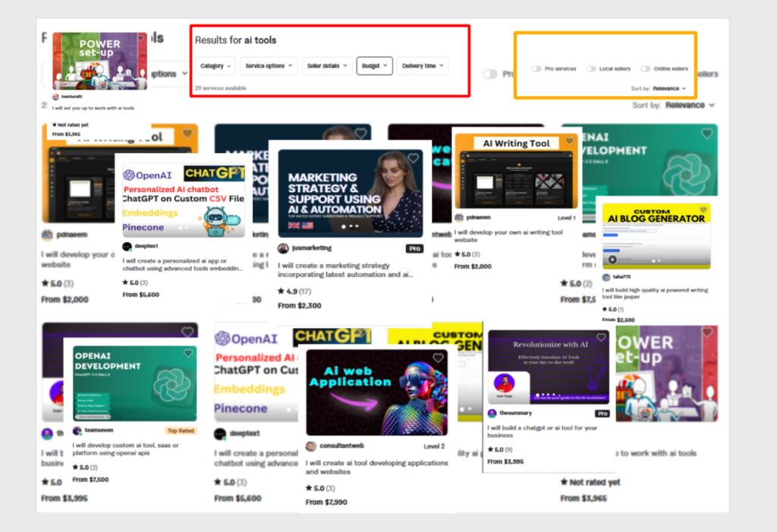This screenshot has width=777, height=532.
Task: Click the 'From $2,300' price
Action: tap(299, 305)
